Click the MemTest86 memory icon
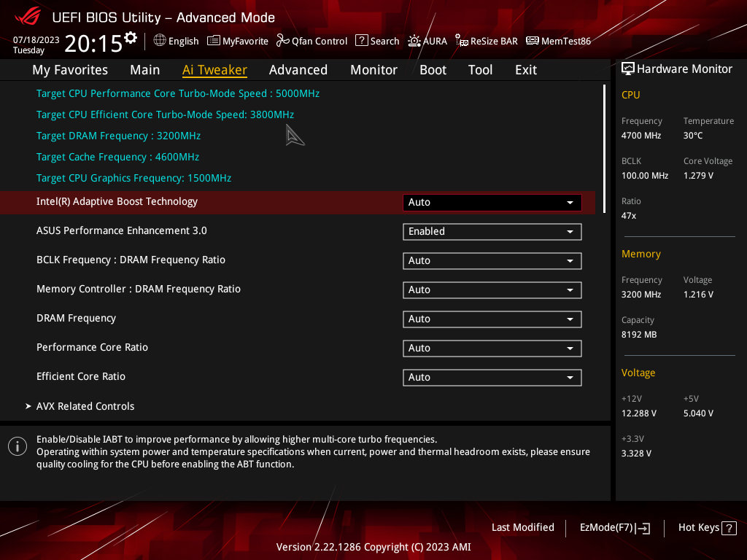Viewport: 747px width, 560px height. tap(532, 41)
